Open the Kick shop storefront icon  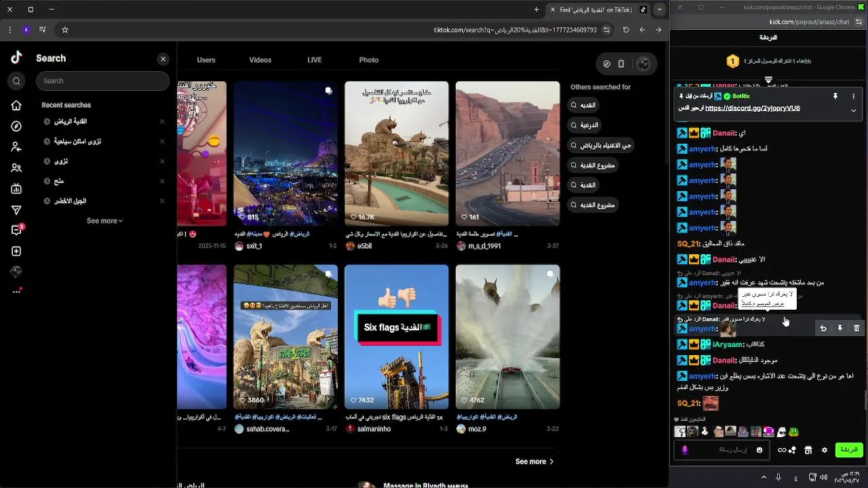pos(808,450)
